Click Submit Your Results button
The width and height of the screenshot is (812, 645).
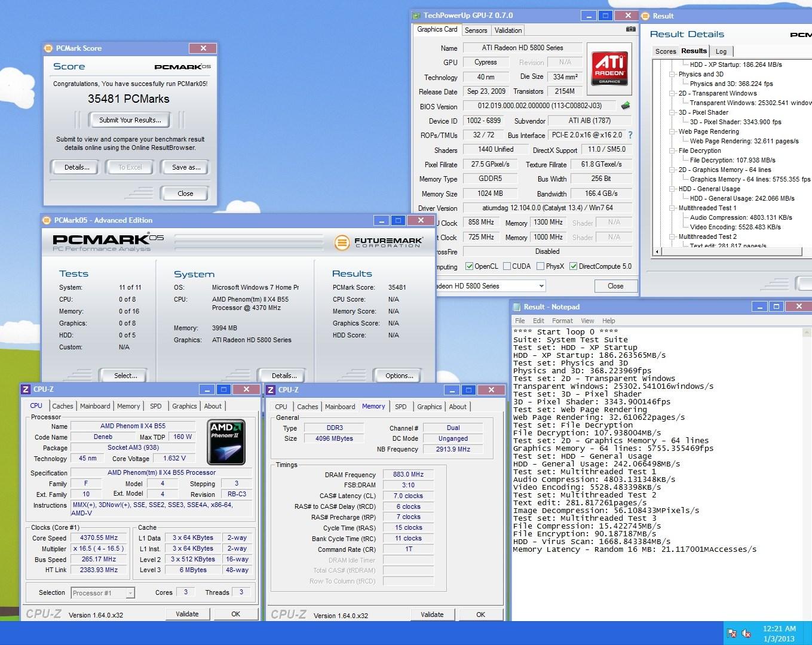(x=130, y=120)
